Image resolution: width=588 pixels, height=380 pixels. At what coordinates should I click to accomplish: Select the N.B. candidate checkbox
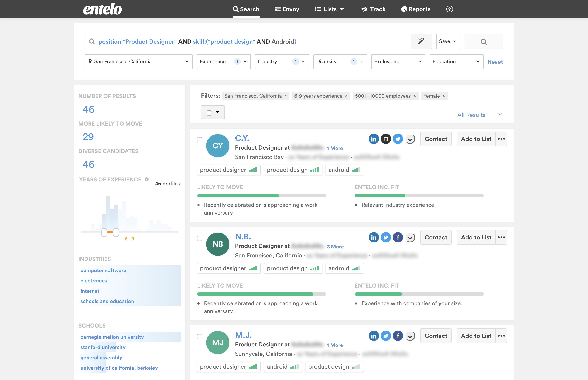point(200,238)
